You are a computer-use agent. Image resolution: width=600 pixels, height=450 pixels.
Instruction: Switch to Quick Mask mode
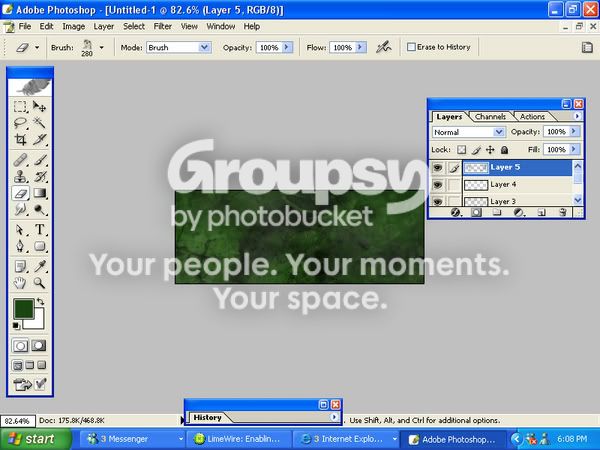pyautogui.click(x=39, y=346)
